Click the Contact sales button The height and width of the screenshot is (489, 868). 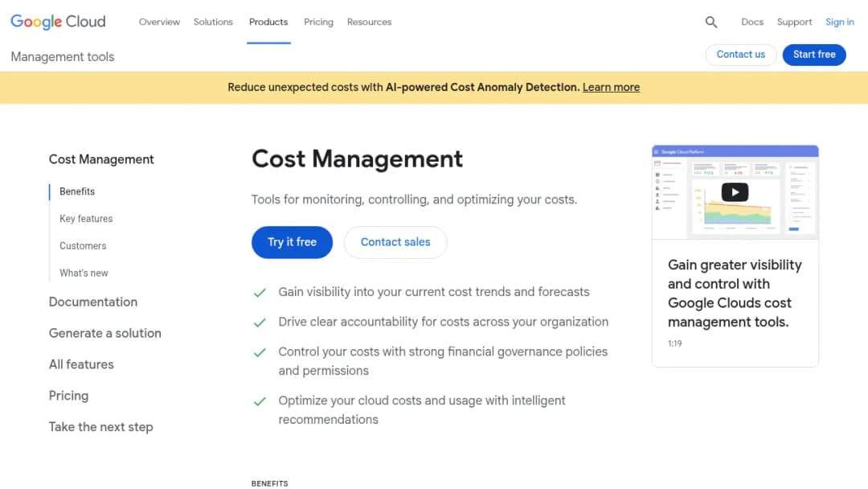395,242
